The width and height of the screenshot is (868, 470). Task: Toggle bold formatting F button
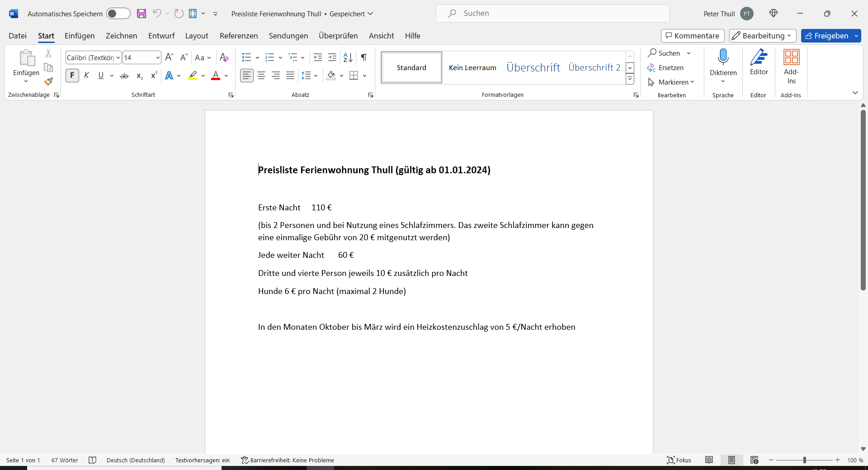pyautogui.click(x=72, y=76)
